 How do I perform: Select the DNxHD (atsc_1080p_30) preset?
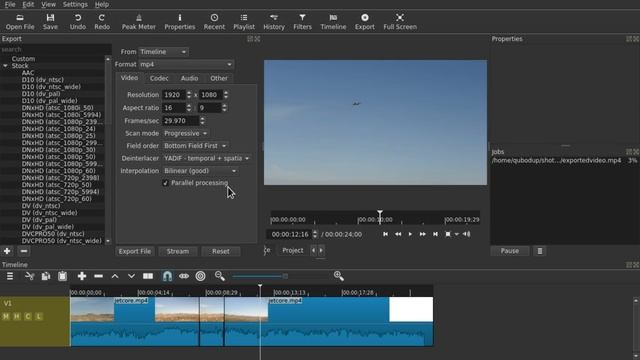coord(58,150)
